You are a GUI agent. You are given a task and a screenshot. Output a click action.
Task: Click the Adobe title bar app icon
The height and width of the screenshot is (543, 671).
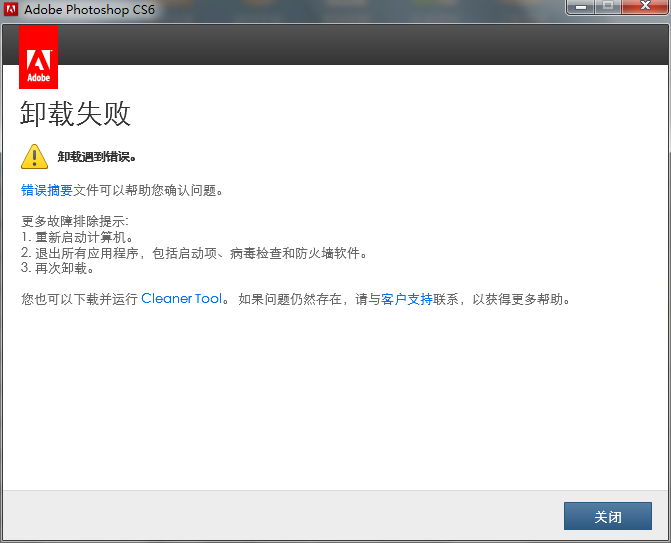click(x=11, y=9)
